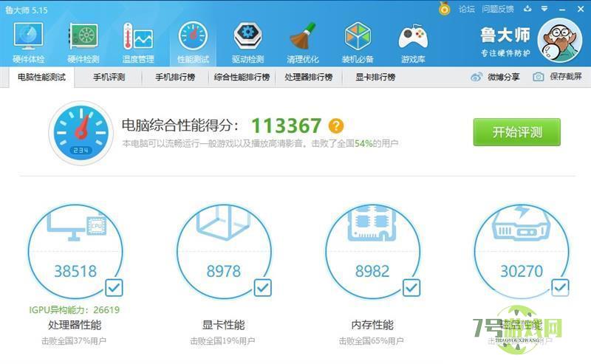The width and height of the screenshot is (591, 364).
Task: Click the gold medal icon in title bar
Action: [445, 8]
